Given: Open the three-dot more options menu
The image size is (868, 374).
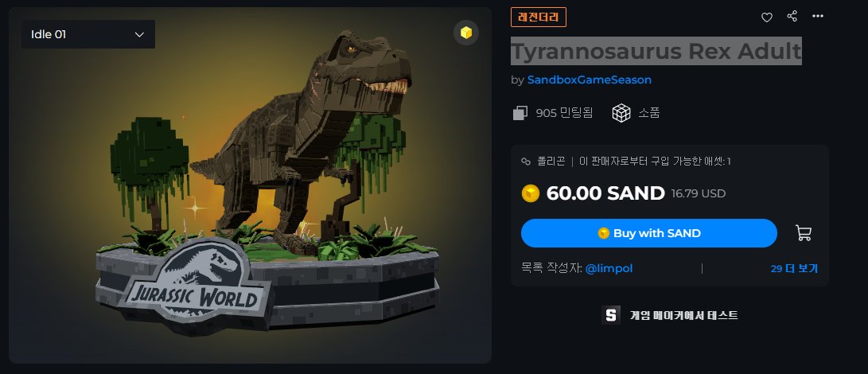Looking at the screenshot, I should [818, 16].
